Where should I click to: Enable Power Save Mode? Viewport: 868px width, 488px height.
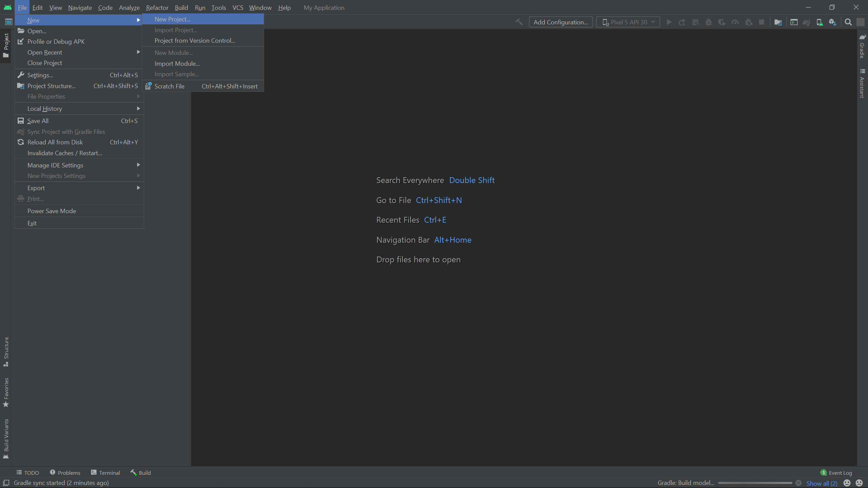tap(52, 210)
